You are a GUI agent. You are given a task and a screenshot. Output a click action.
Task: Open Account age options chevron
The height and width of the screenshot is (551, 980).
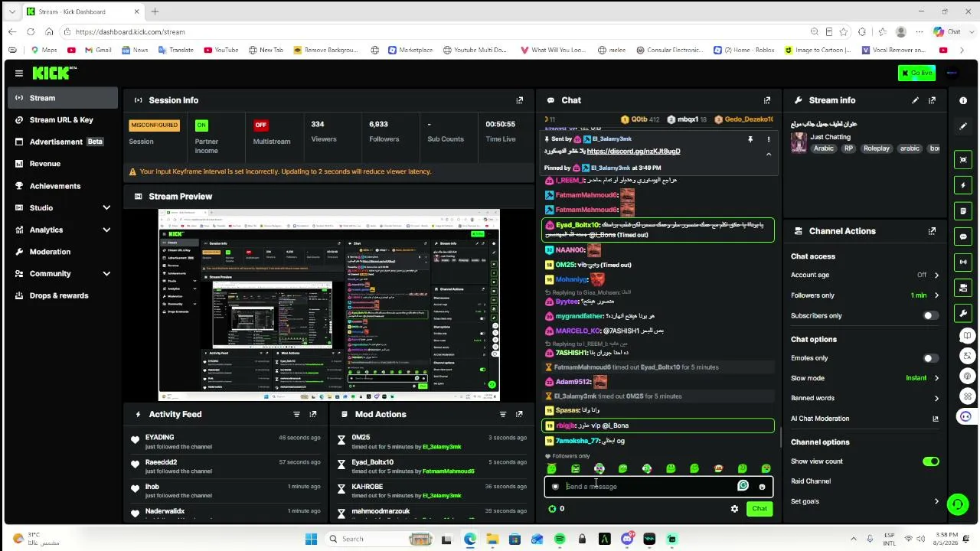coord(936,275)
